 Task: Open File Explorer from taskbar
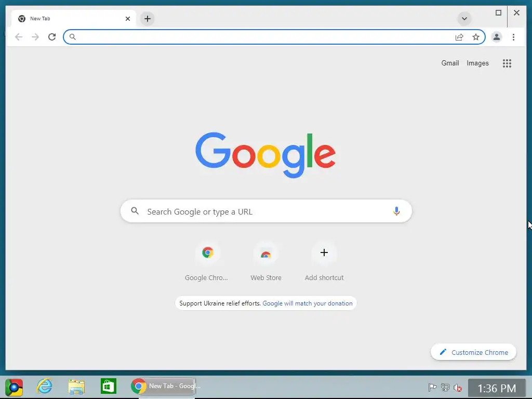pos(76,387)
